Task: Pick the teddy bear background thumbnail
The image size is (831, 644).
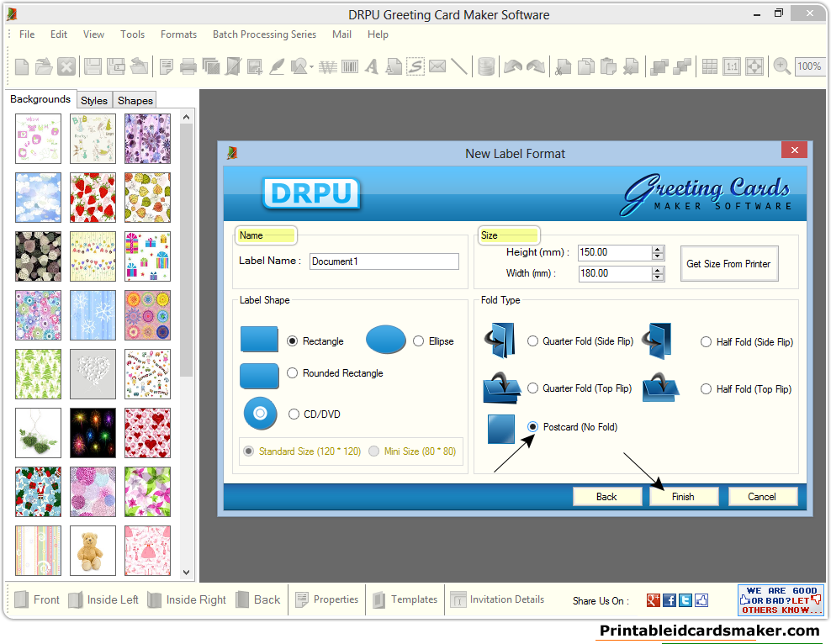Action: [93, 551]
